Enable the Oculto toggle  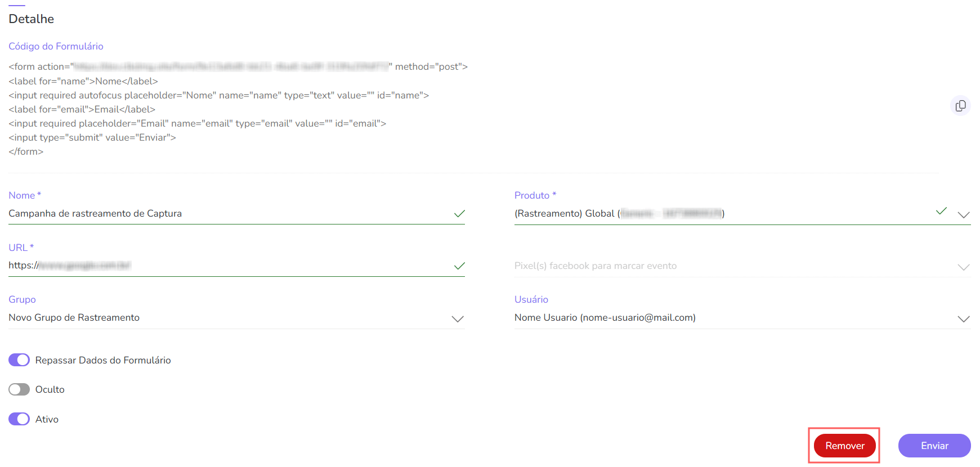[19, 389]
